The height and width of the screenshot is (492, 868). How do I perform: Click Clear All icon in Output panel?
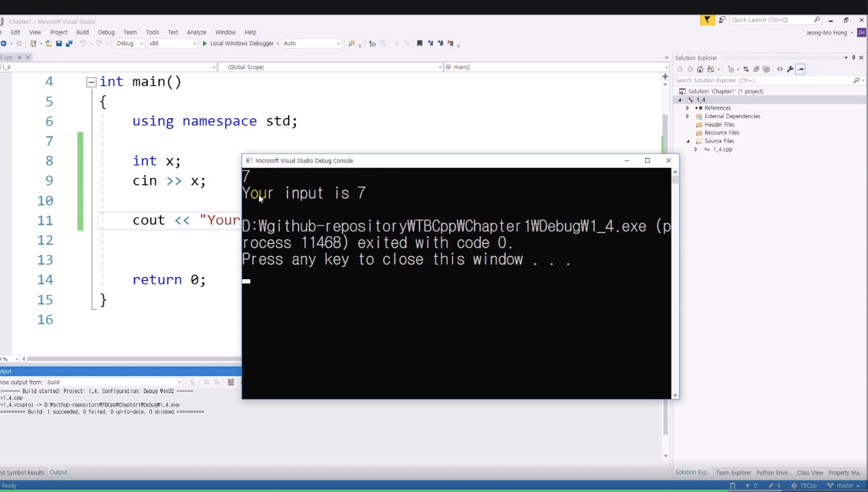point(231,382)
